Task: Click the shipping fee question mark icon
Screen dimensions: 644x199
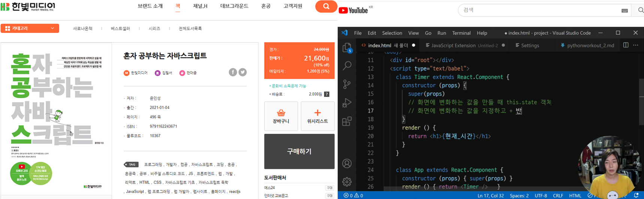Action: pyautogui.click(x=327, y=94)
